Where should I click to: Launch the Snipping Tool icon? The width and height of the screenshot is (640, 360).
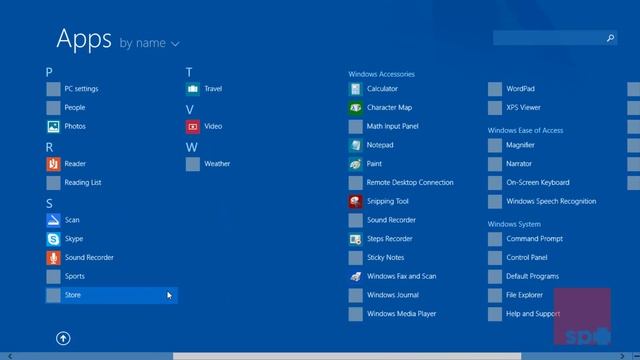coord(356,202)
